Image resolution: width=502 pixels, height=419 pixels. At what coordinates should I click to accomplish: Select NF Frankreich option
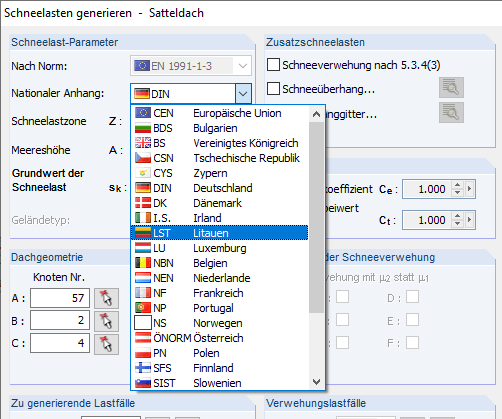[220, 293]
